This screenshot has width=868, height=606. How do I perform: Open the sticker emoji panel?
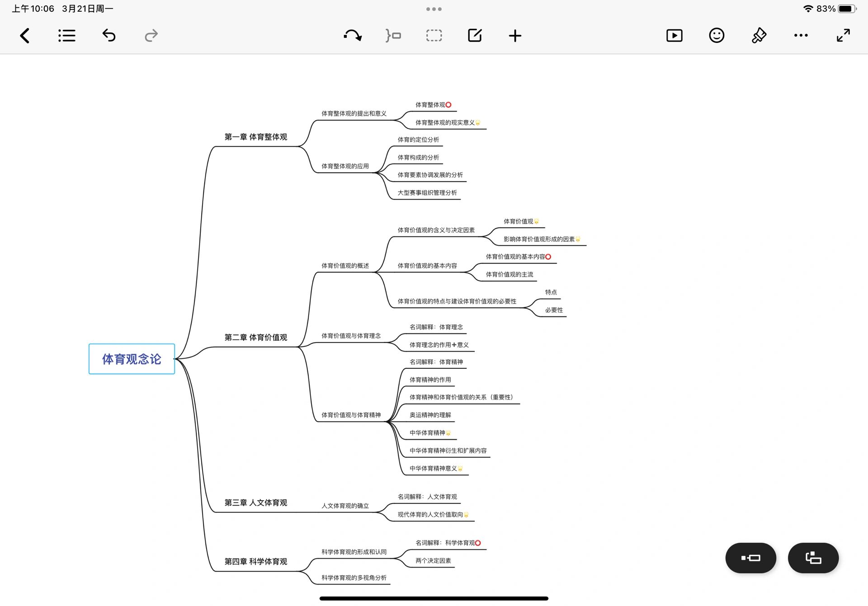pos(716,35)
